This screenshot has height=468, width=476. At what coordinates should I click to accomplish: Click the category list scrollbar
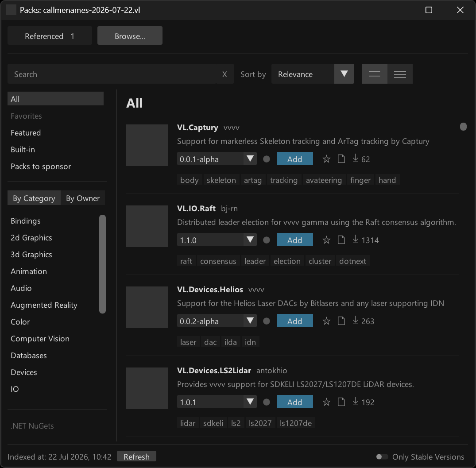point(102,264)
